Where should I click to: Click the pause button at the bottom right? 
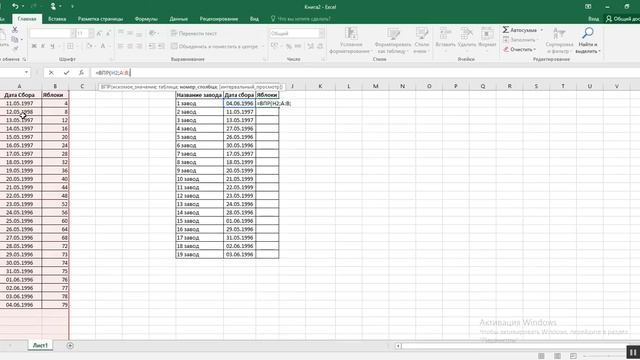pos(633,352)
